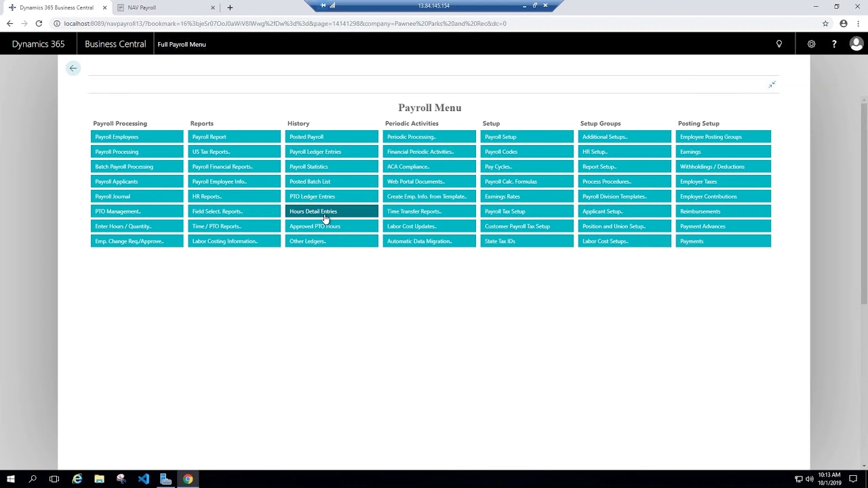Expand Enter Hours / Quantity submenu
This screenshot has width=868, height=488.
pyautogui.click(x=137, y=226)
